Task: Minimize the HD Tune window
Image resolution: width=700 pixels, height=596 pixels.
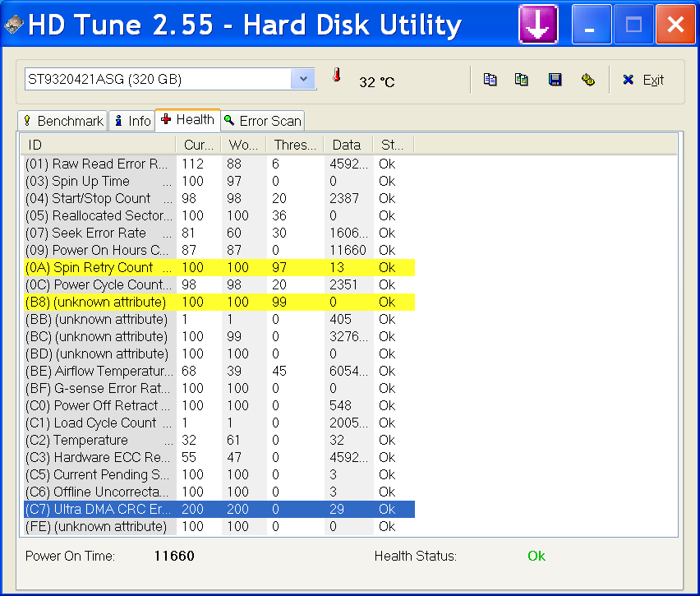Action: [x=592, y=24]
